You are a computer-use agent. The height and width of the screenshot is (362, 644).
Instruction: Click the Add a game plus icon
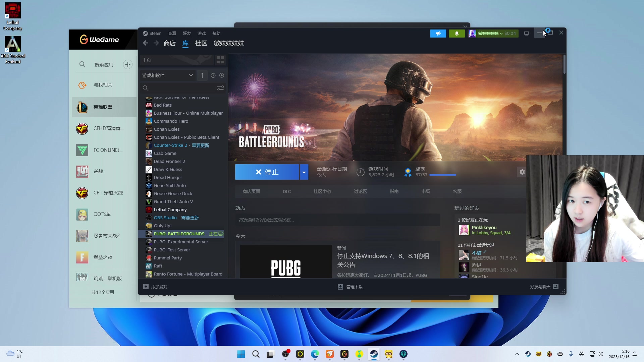point(146,287)
